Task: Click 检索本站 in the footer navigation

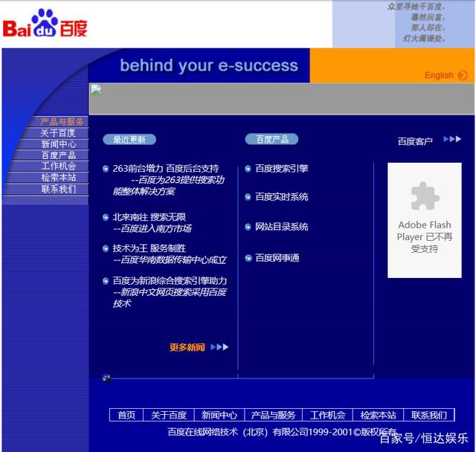Action: click(378, 415)
